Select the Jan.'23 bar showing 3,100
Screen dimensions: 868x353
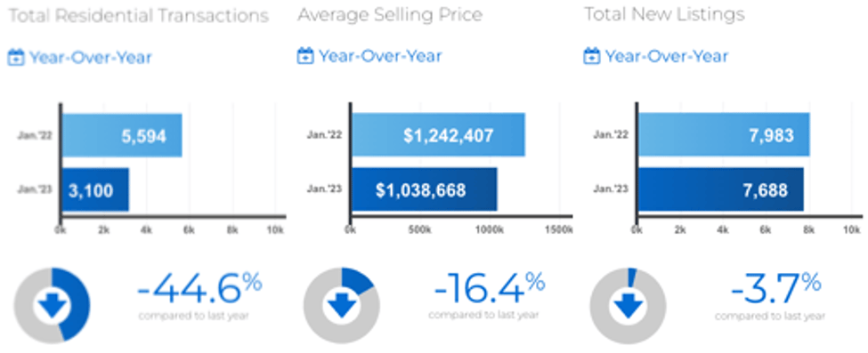point(95,189)
